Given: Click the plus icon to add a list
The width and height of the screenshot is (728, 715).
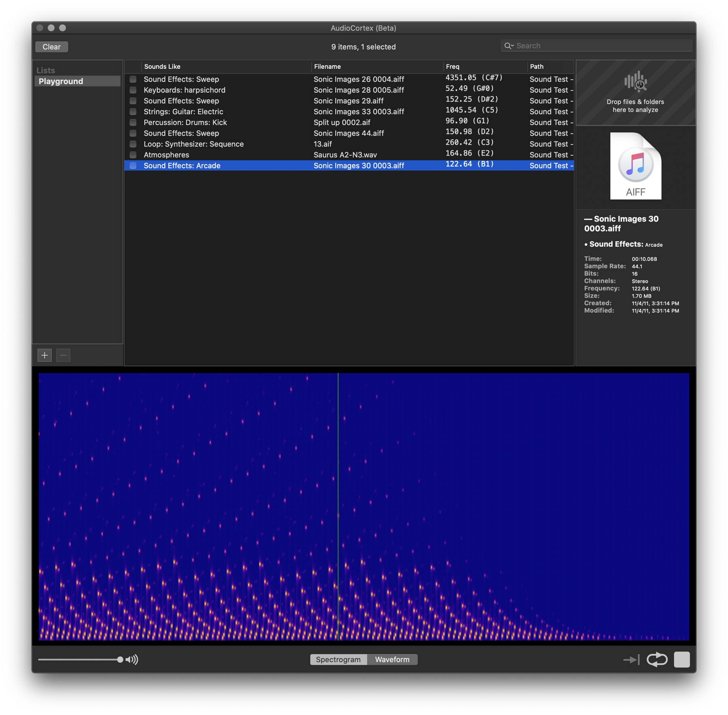Looking at the screenshot, I should coord(44,355).
